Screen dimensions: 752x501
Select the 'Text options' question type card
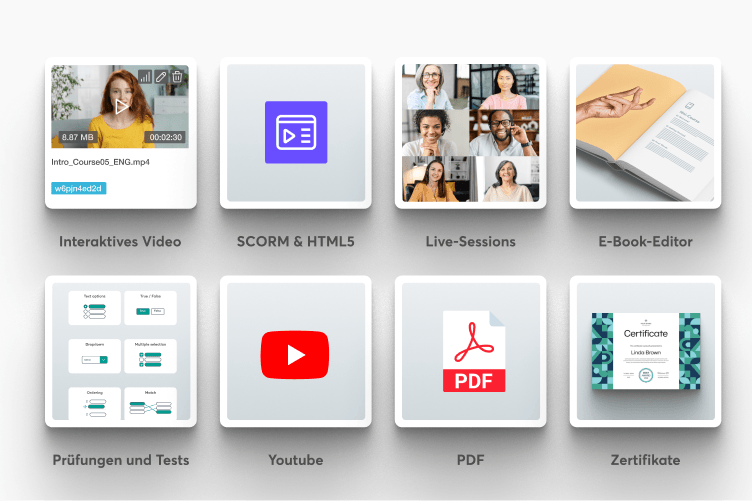point(94,308)
